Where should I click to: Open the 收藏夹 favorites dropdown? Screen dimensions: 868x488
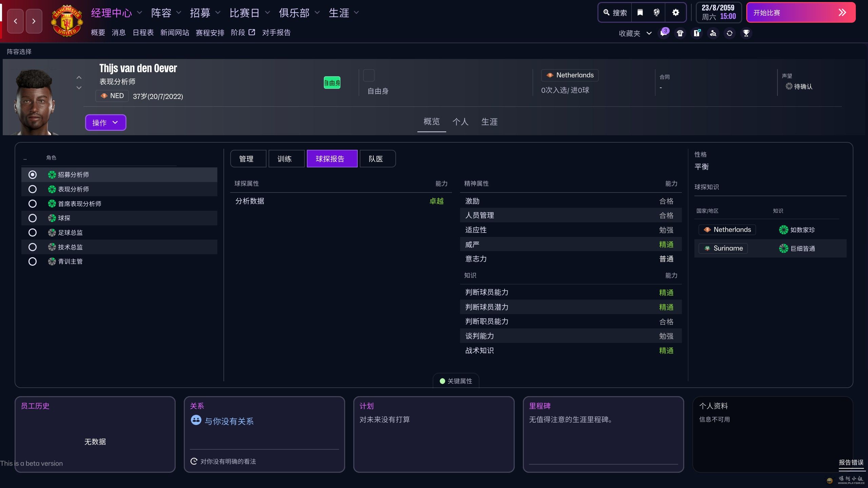point(635,33)
